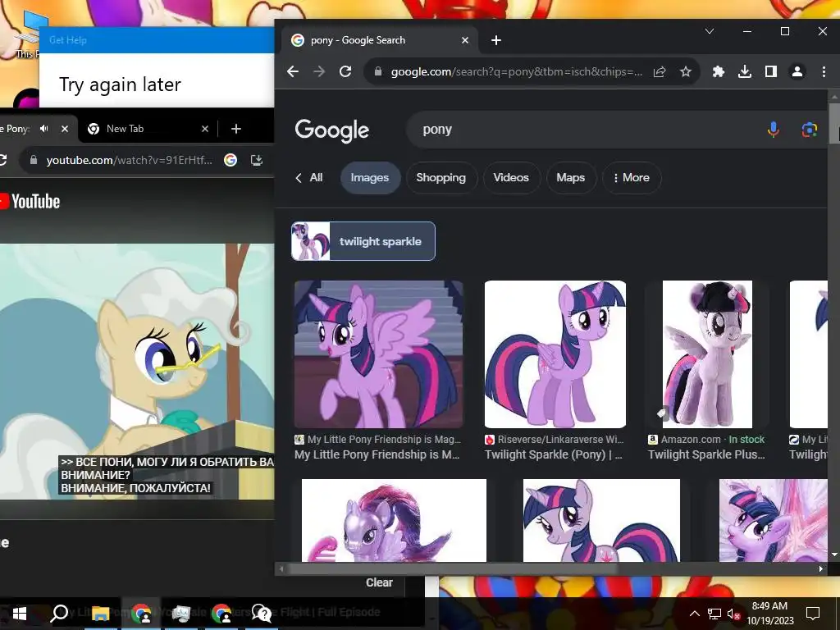Screen dimensions: 840x630
Task: Close the pony - Google Search tab
Action: click(465, 40)
